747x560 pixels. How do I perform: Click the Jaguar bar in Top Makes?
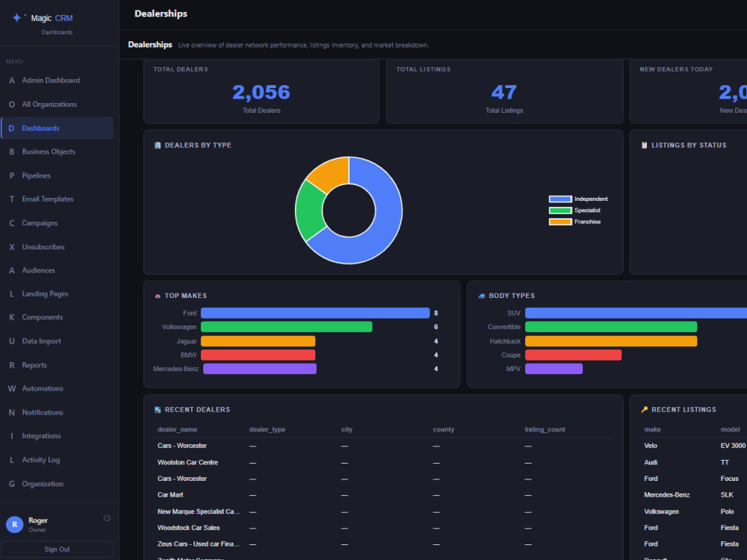point(258,341)
